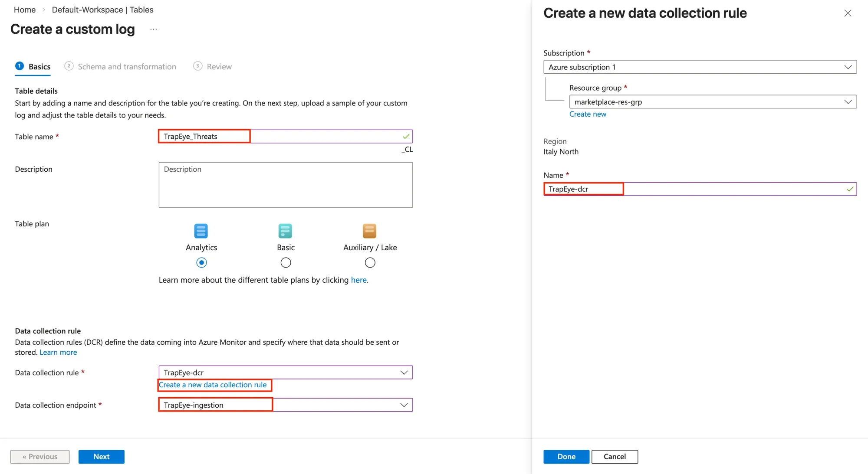Open the Learn more link about DCRs
The image size is (868, 474).
coord(58,352)
